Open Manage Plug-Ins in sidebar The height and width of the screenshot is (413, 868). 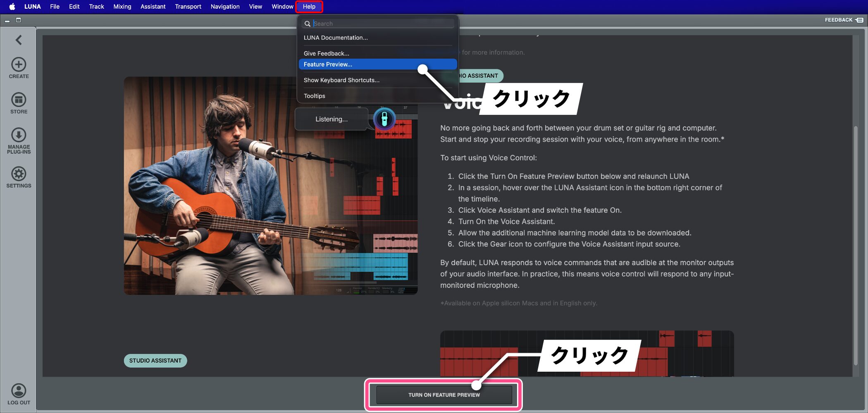19,135
